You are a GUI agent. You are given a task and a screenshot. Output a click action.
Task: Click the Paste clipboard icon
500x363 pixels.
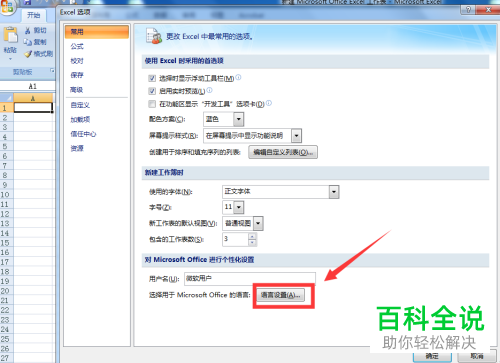pyautogui.click(x=11, y=35)
